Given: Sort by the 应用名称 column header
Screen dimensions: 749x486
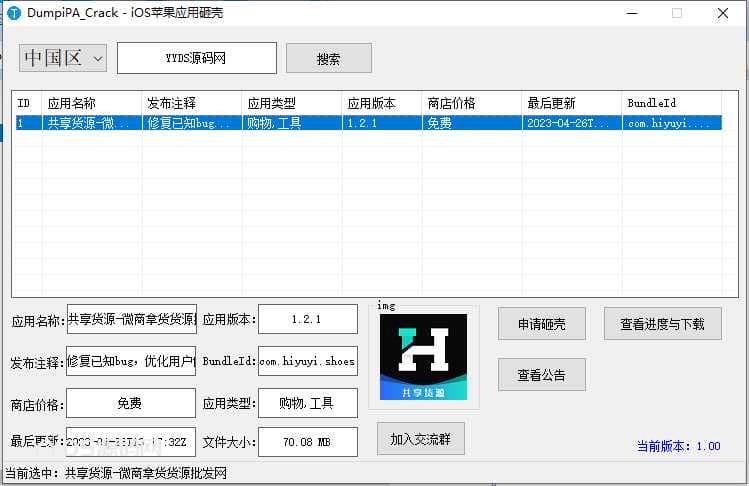Looking at the screenshot, I should point(92,103).
